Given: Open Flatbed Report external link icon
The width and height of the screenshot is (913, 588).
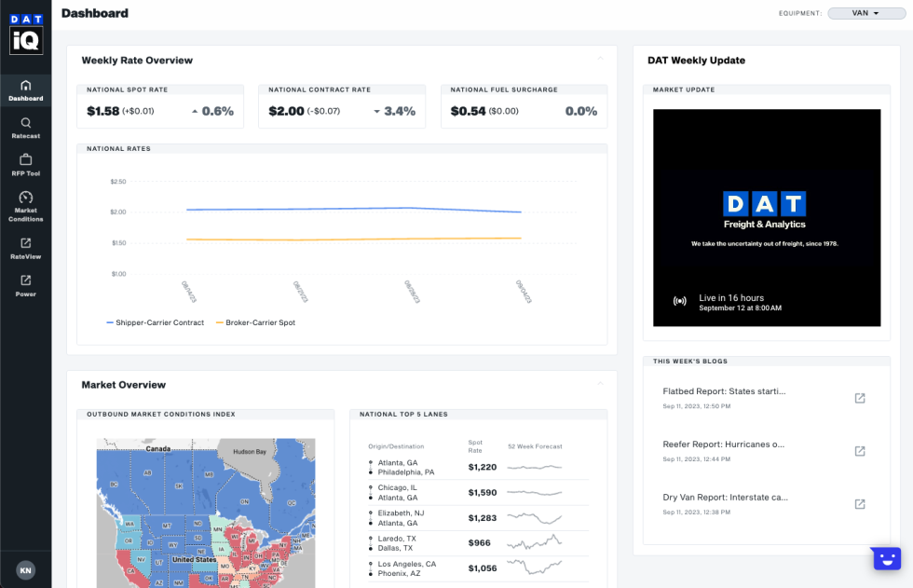Looking at the screenshot, I should point(860,398).
